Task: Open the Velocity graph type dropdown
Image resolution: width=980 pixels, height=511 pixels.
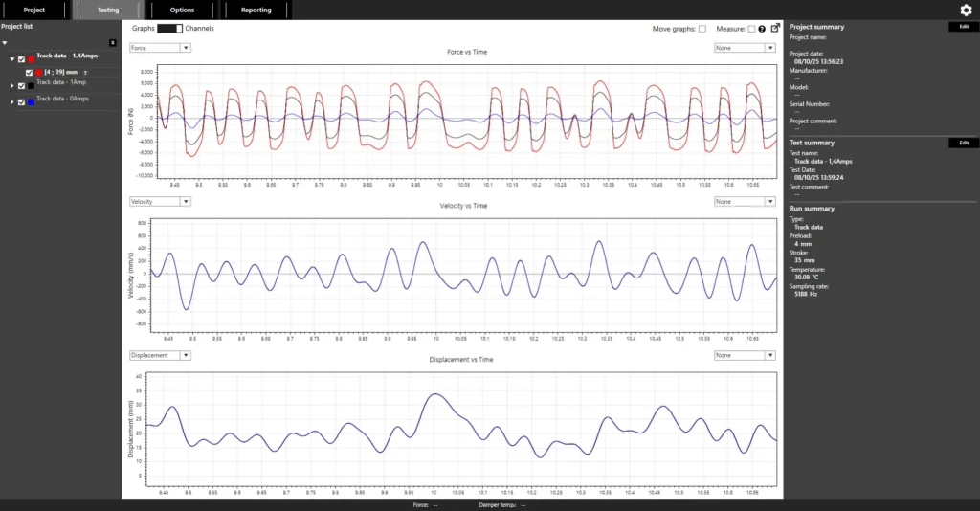Action: (x=160, y=202)
